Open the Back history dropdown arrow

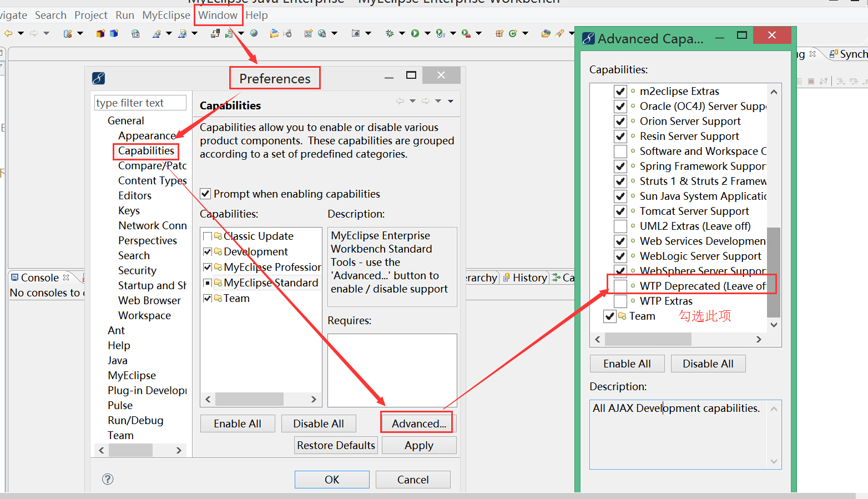tap(21, 33)
